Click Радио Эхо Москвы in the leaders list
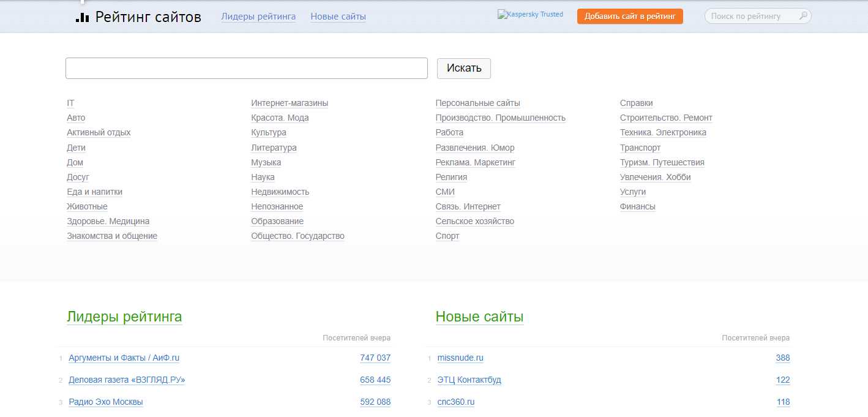Viewport: 868px width, 417px height. pos(105,402)
